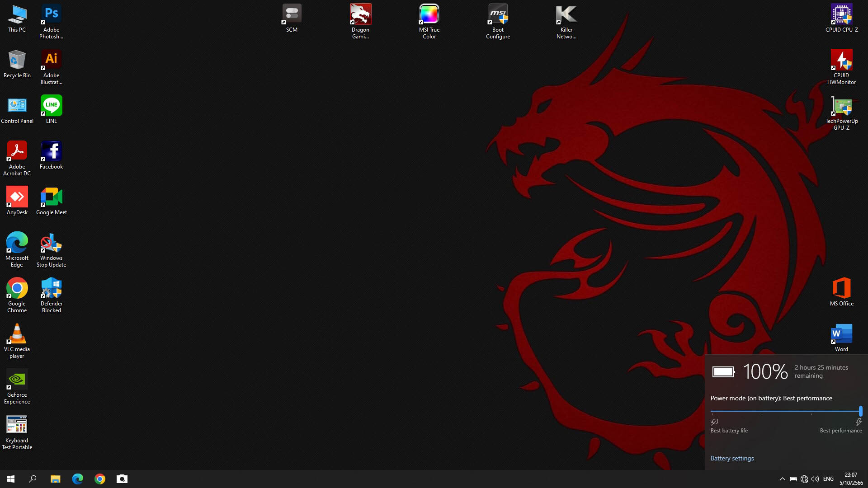Viewport: 868px width, 488px height.
Task: Open GeForce Experience shortcut
Action: 17,387
